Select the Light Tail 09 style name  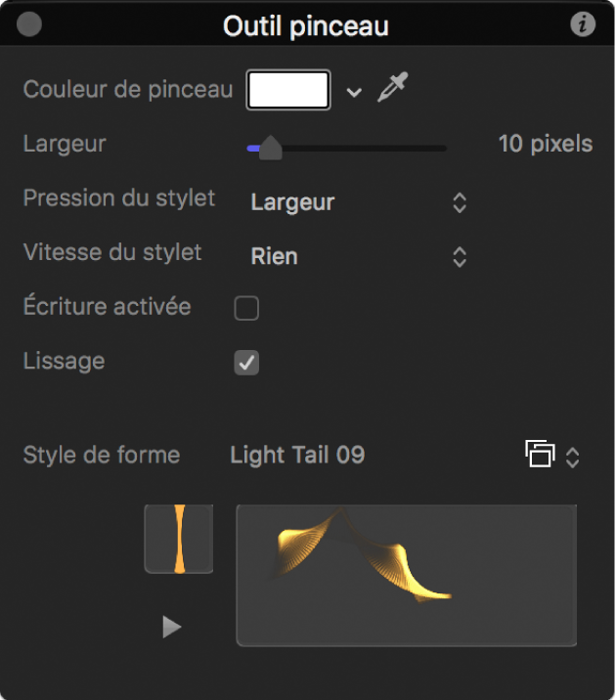click(297, 455)
